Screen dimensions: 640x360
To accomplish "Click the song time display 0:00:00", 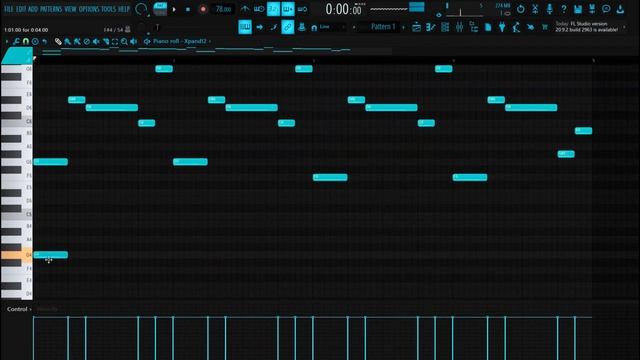I will point(343,9).
